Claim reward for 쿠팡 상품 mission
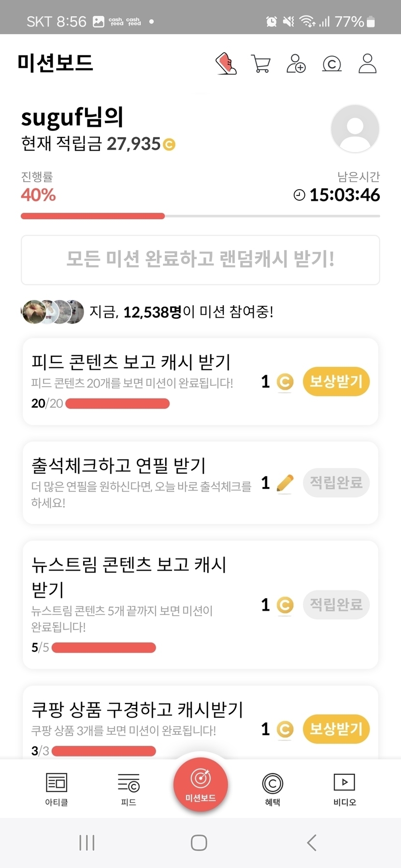The image size is (401, 868). click(x=336, y=728)
